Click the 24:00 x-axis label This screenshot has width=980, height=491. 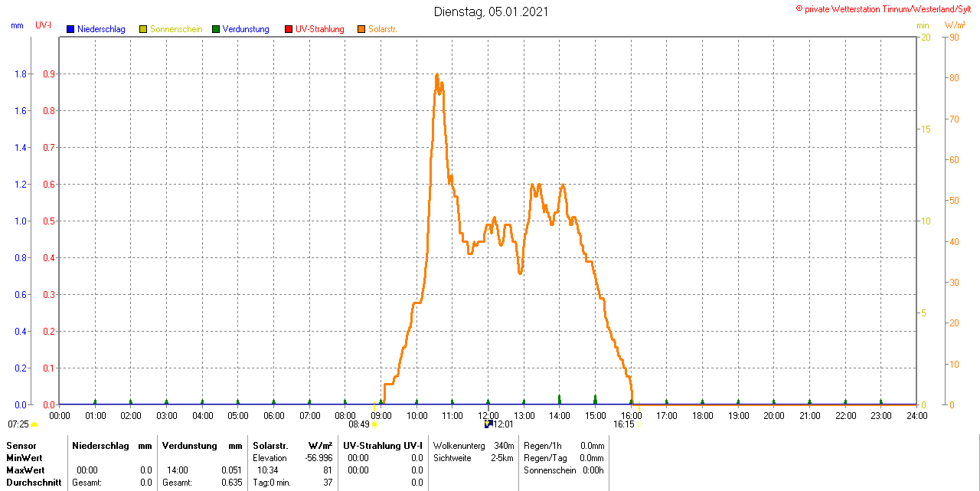[916, 415]
